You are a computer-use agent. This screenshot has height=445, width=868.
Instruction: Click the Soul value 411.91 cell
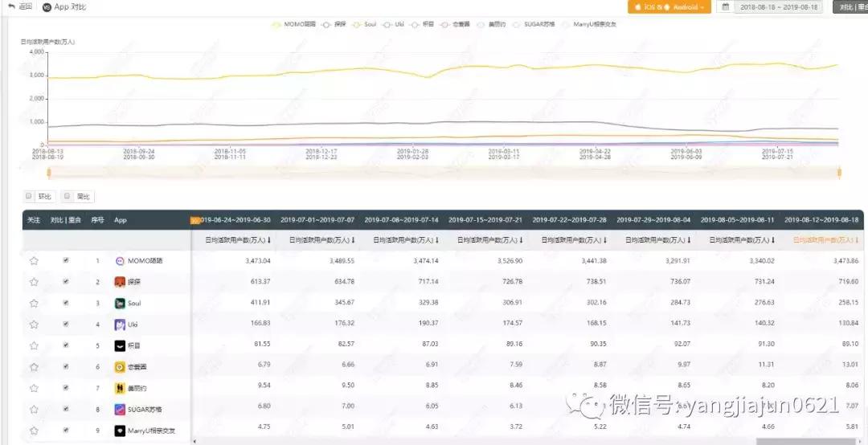click(x=260, y=304)
